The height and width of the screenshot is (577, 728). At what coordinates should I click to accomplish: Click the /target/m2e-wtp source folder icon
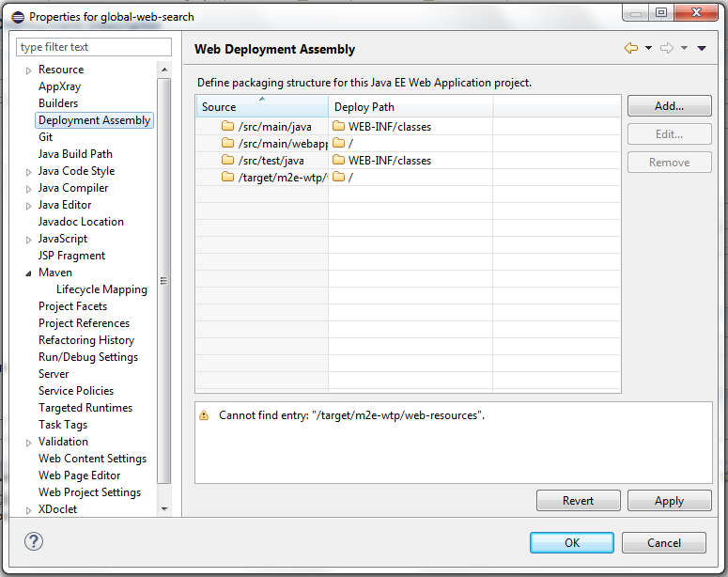tap(227, 177)
